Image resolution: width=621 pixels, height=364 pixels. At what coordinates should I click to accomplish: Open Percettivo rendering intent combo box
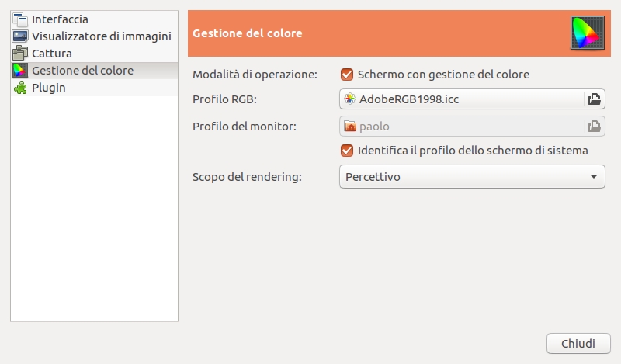pyautogui.click(x=472, y=177)
